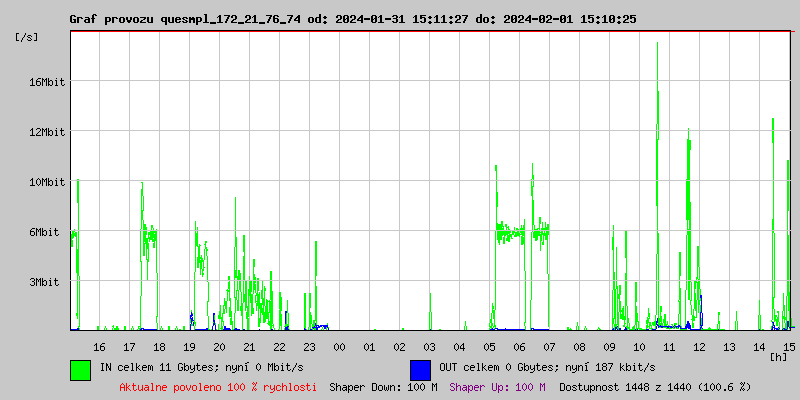Click the [h] hour unit label
800x400 pixels.
778,356
